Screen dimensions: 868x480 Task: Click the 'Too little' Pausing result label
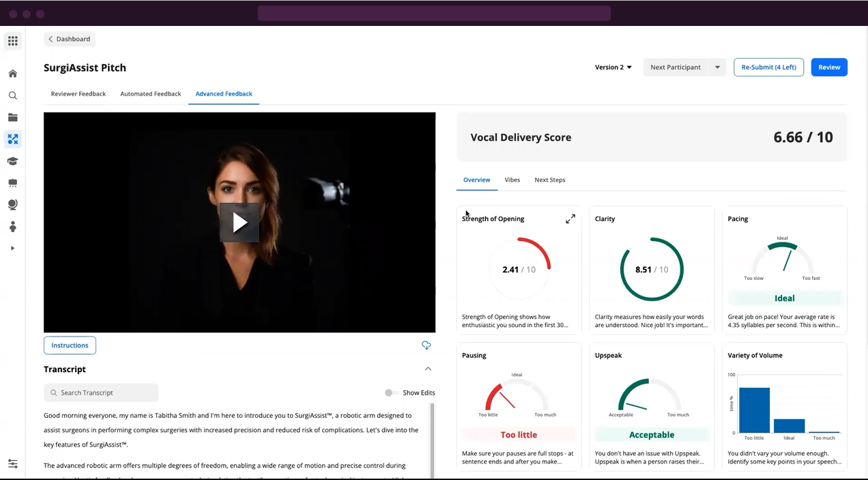coord(519,434)
